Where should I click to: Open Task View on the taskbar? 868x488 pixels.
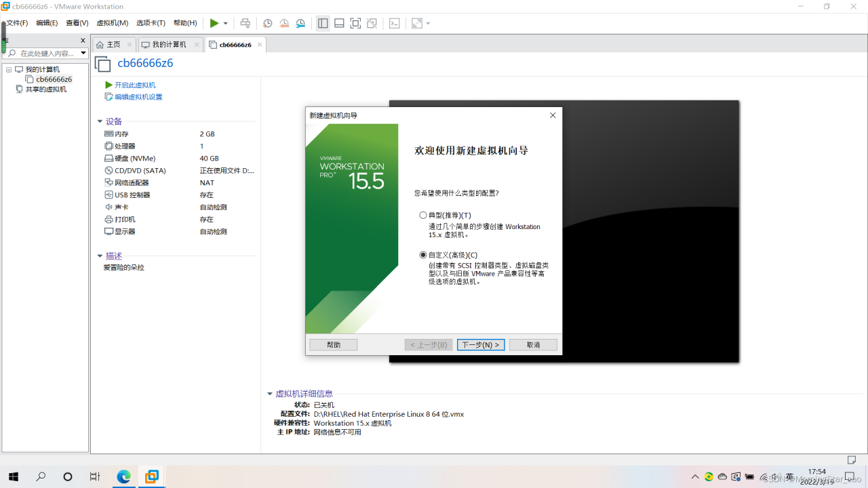pos(95,476)
